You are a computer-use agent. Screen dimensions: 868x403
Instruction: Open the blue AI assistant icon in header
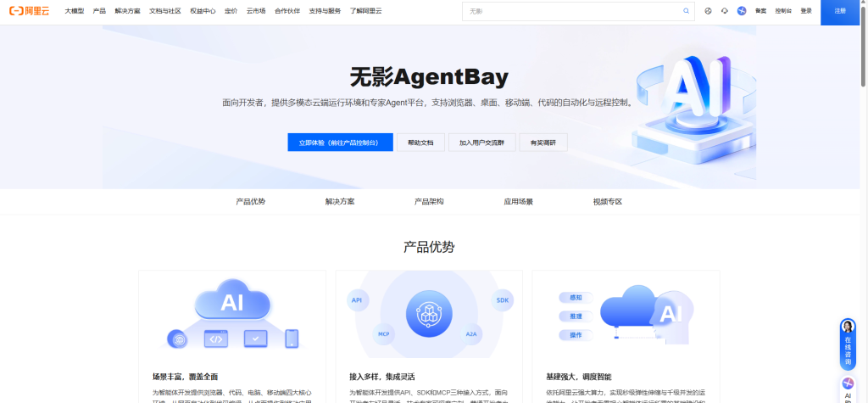coord(742,11)
